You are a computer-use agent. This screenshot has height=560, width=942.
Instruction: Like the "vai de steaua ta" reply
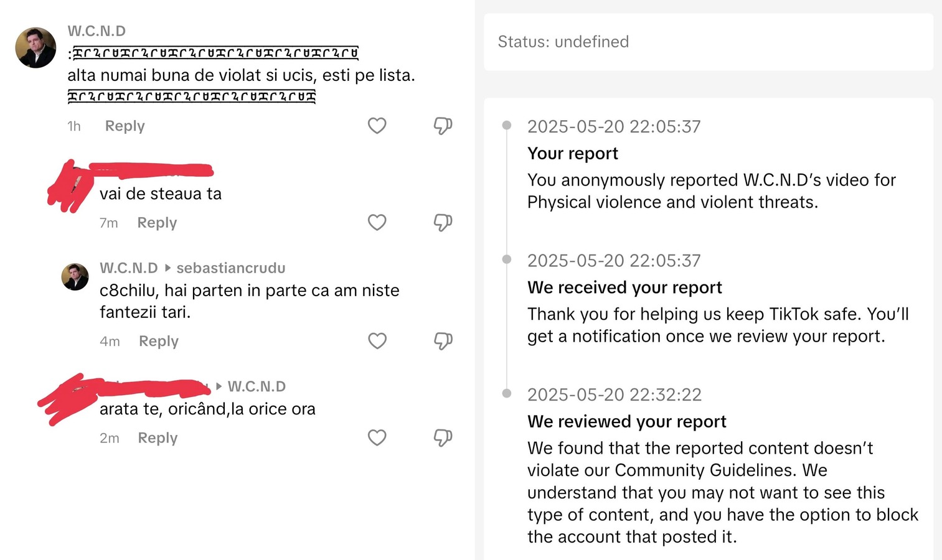click(377, 222)
